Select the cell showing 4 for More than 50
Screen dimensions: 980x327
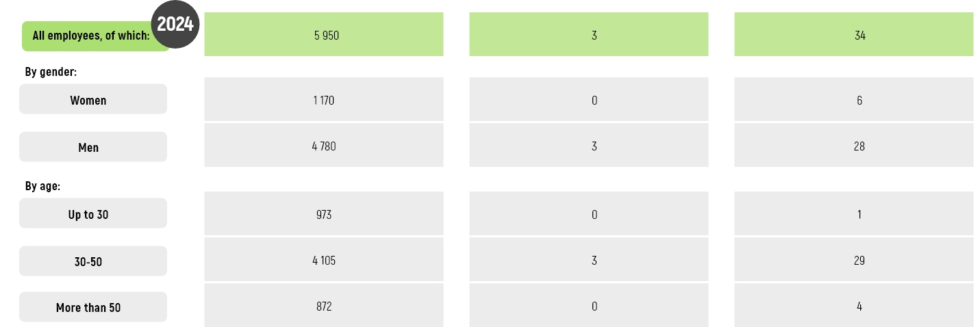click(853, 306)
